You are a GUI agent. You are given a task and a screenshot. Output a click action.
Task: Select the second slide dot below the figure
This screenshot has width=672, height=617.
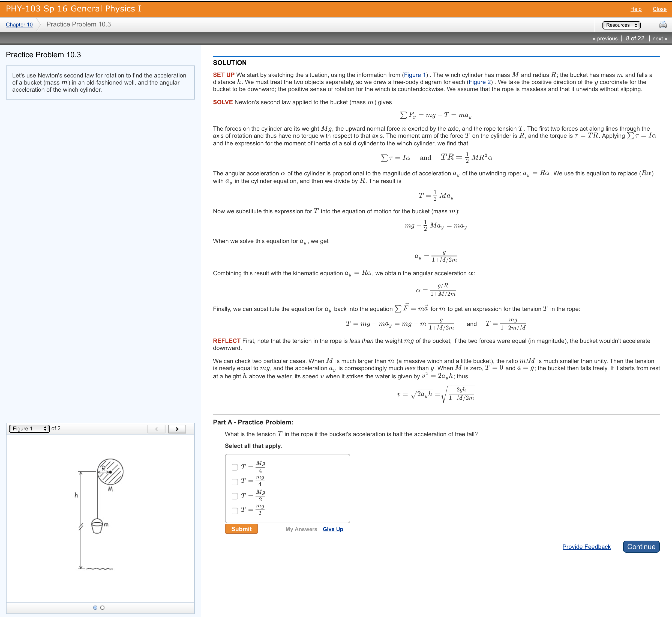click(102, 607)
